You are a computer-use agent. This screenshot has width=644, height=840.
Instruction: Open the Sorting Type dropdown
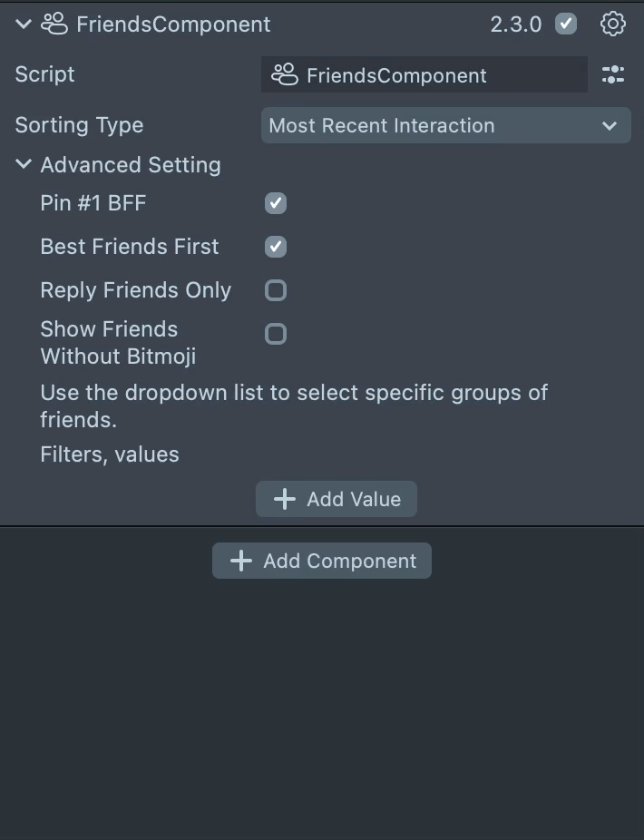pyautogui.click(x=445, y=126)
